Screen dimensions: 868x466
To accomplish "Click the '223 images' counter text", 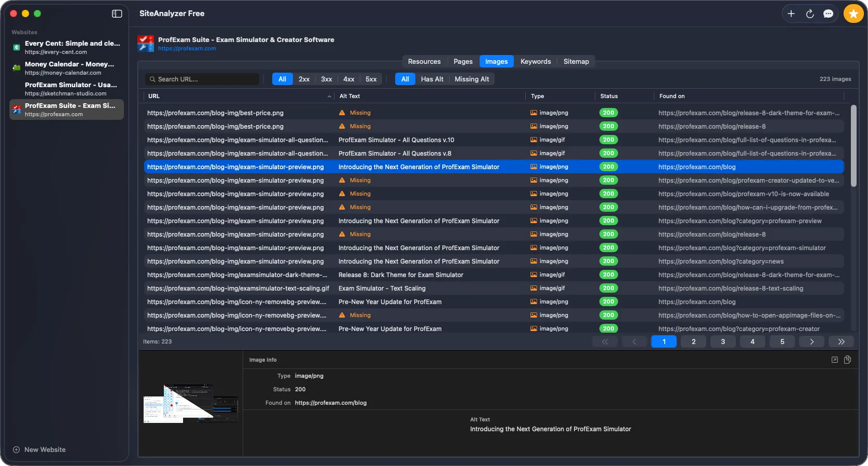I will coord(835,79).
